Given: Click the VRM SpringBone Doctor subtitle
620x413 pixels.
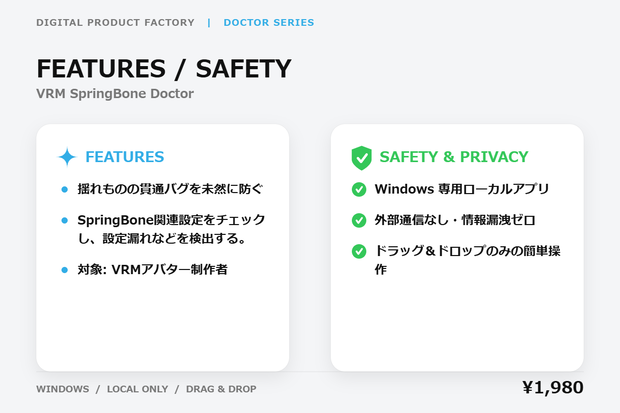Looking at the screenshot, I should pyautogui.click(x=115, y=94).
